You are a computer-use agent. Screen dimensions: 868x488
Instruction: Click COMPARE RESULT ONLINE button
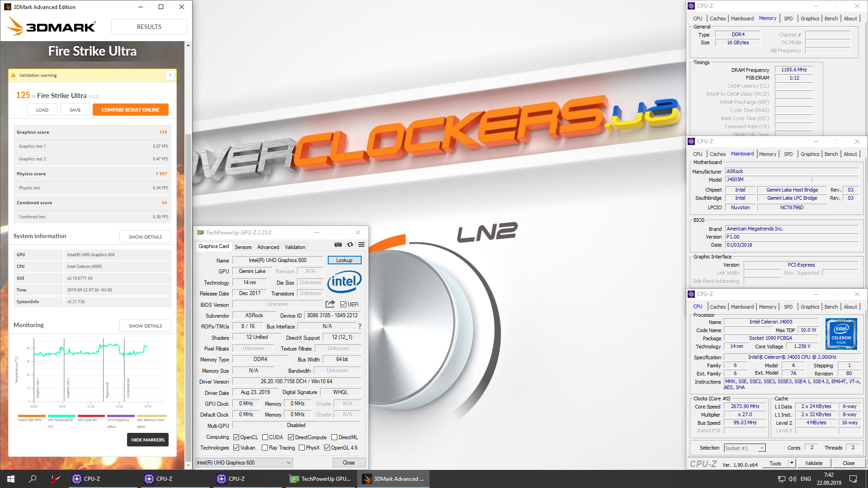(131, 110)
